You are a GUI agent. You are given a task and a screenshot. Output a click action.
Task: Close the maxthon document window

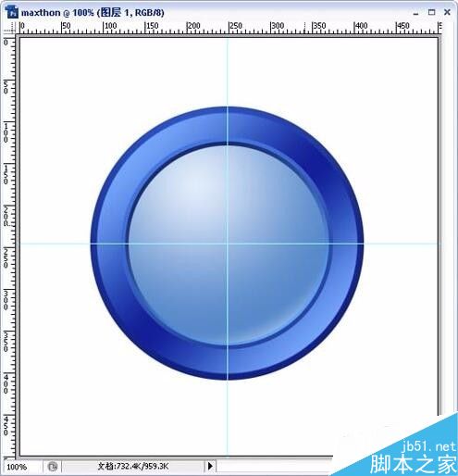[x=447, y=12]
